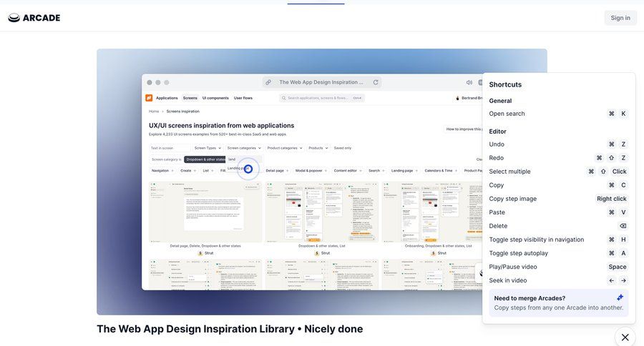Screen dimensions: 644x346
Task: Click the merge Arcades pin icon
Action: pyautogui.click(x=620, y=297)
